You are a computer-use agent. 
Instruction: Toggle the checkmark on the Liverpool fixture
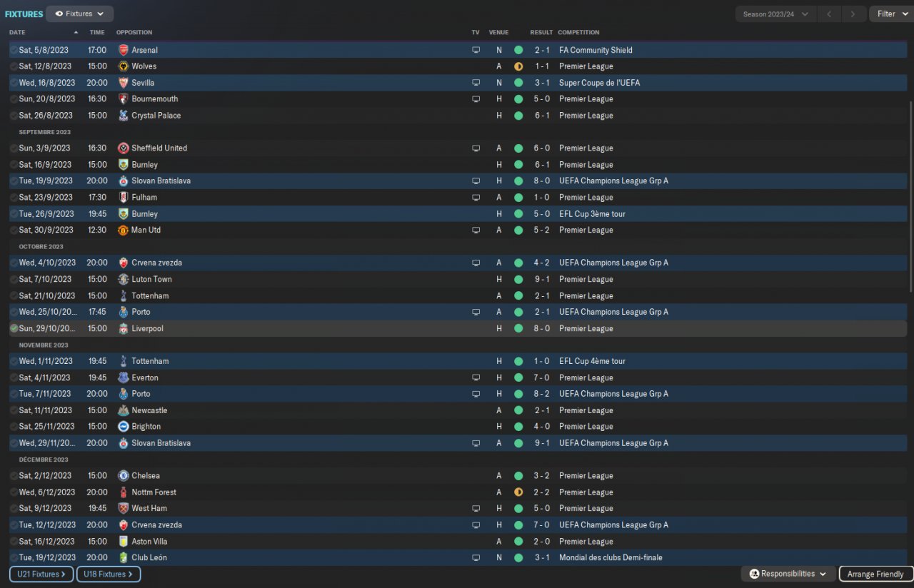(14, 329)
